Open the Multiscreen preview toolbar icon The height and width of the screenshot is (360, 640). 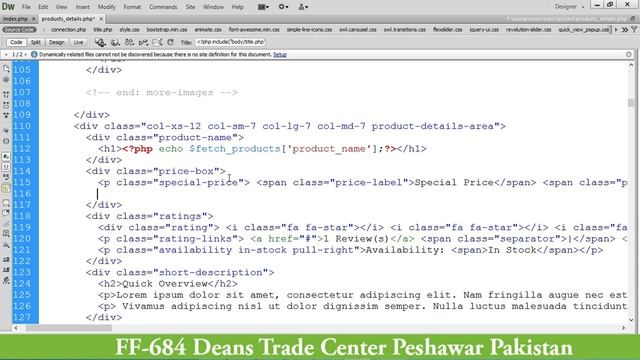coord(100,42)
